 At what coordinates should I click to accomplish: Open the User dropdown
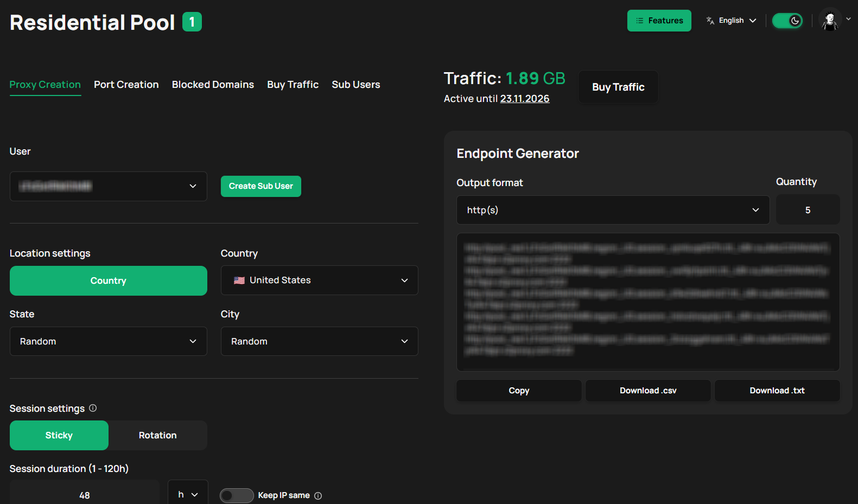coord(109,186)
